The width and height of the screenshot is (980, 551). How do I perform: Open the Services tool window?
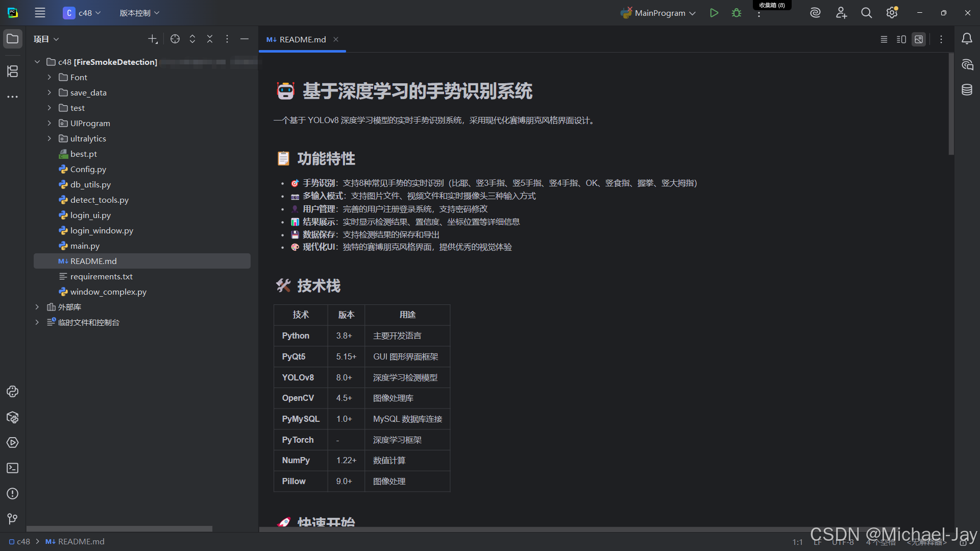[13, 443]
